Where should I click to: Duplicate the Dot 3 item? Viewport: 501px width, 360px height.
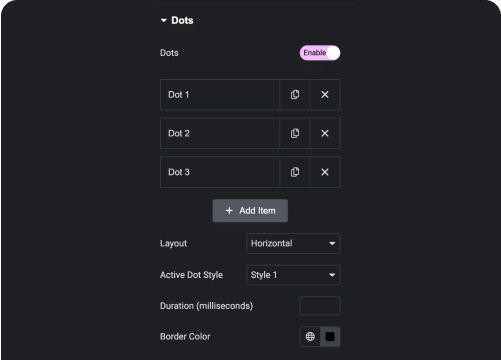coord(295,172)
